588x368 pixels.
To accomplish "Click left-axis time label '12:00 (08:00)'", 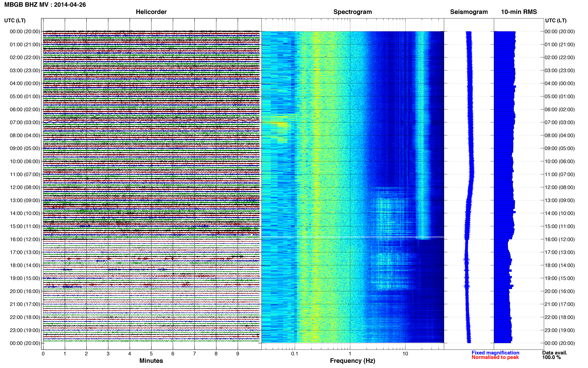I will coord(25,187).
